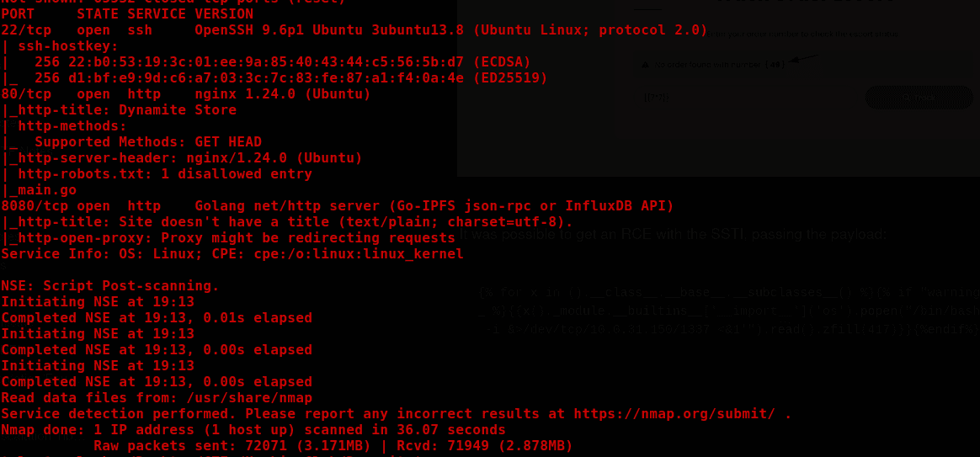The height and width of the screenshot is (457, 980).
Task: Click the ECDSA ssh-hostkey fingerprint line
Action: (266, 62)
